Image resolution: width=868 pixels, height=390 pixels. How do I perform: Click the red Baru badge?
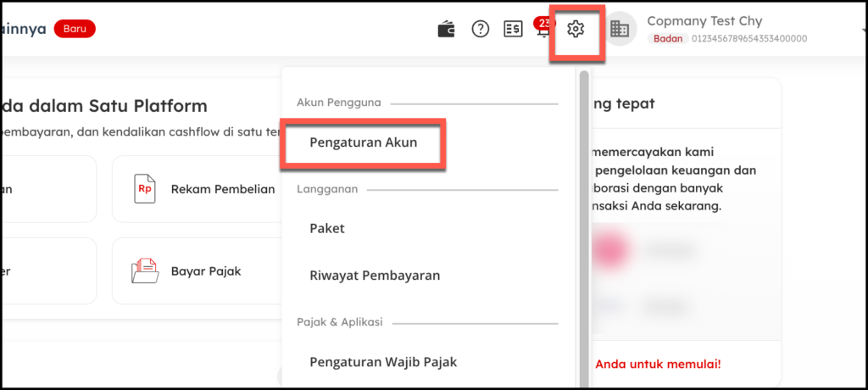(x=75, y=29)
